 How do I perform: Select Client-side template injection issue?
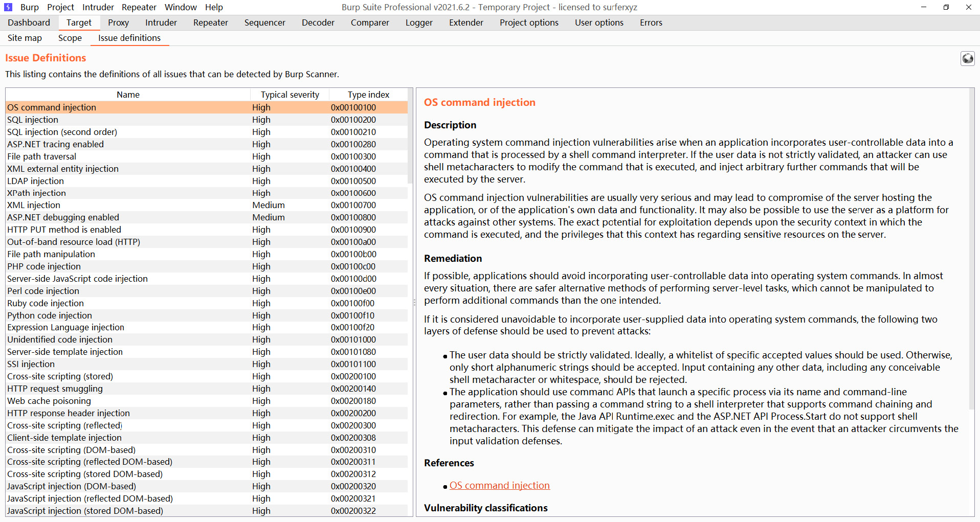207,438
